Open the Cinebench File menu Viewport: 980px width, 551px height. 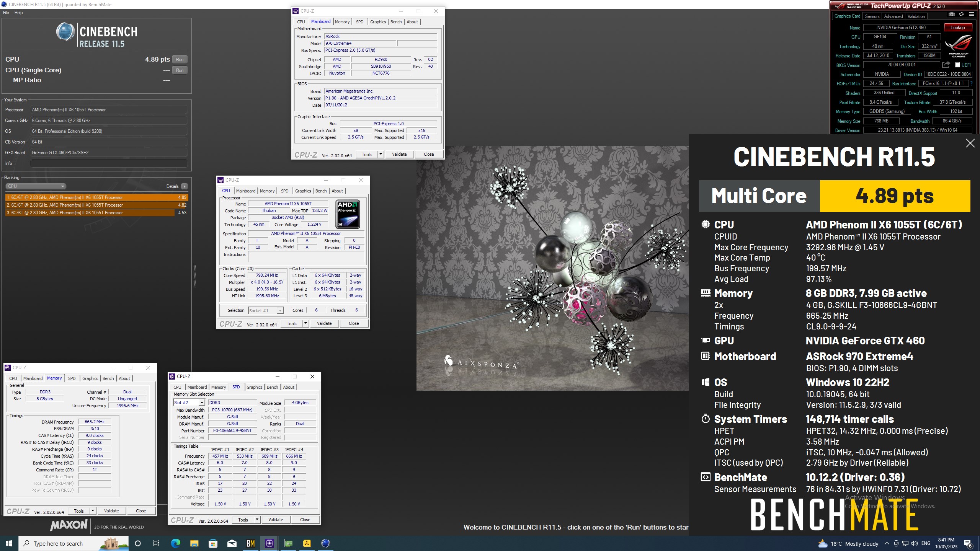[x=6, y=13]
